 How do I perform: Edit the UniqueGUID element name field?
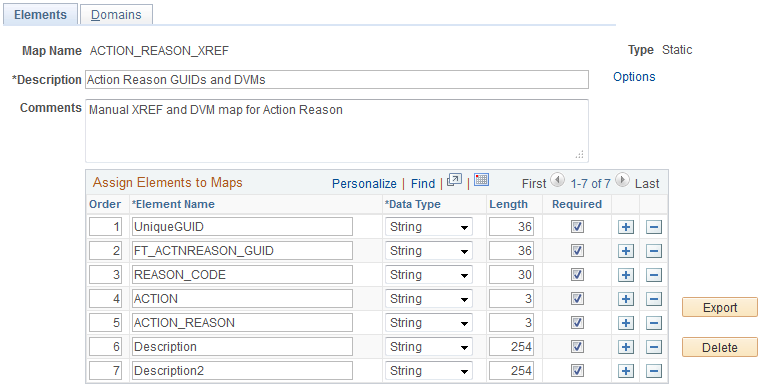point(242,227)
